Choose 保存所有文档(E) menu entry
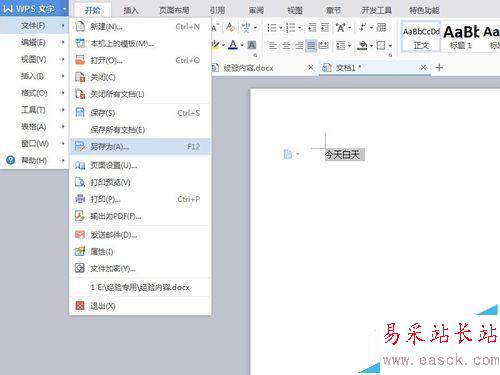This screenshot has height=375, width=500. point(140,130)
